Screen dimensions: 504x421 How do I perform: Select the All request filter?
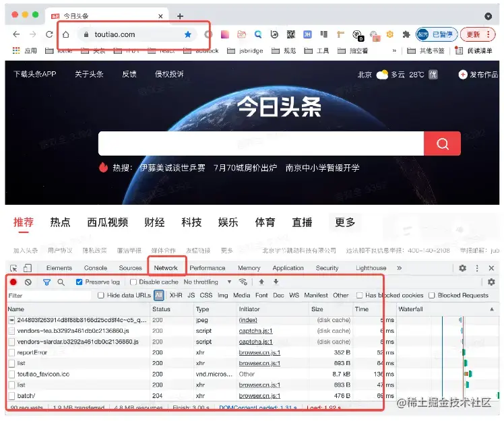click(159, 295)
